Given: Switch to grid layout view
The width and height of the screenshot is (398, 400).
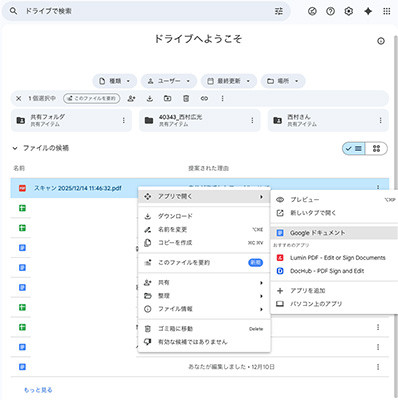Looking at the screenshot, I should pos(376,148).
